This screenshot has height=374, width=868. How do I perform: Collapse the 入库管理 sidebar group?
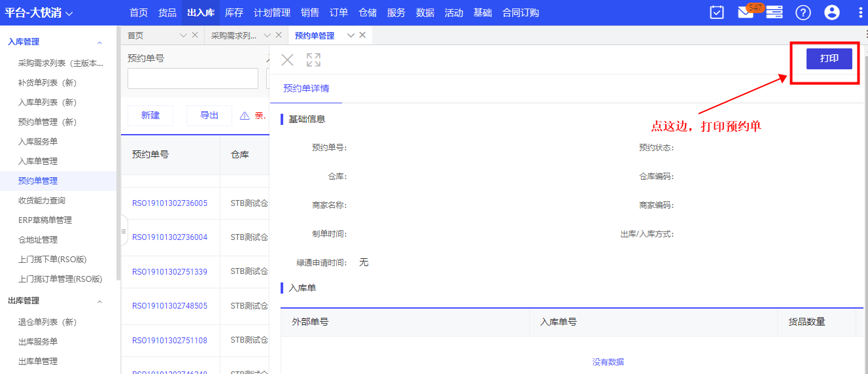(x=99, y=42)
